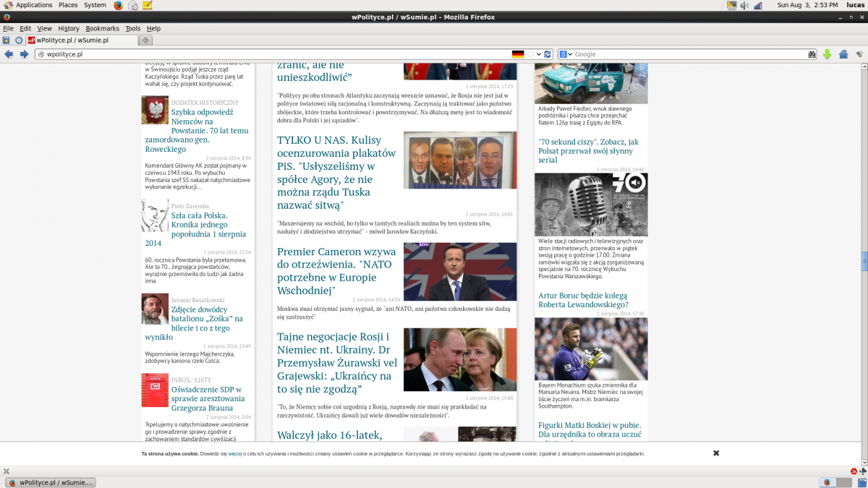This screenshot has height=488, width=868.
Task: Open downloads with the green arrow icon
Action: [827, 54]
